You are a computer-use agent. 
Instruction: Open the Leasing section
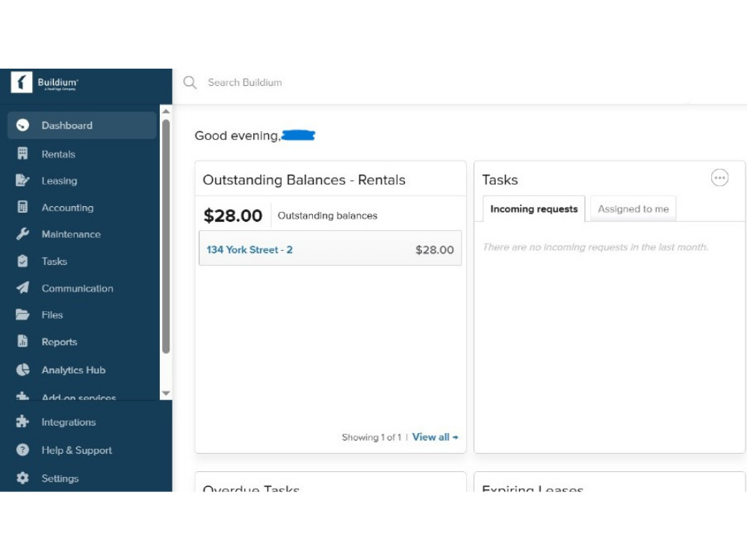pyautogui.click(x=59, y=181)
